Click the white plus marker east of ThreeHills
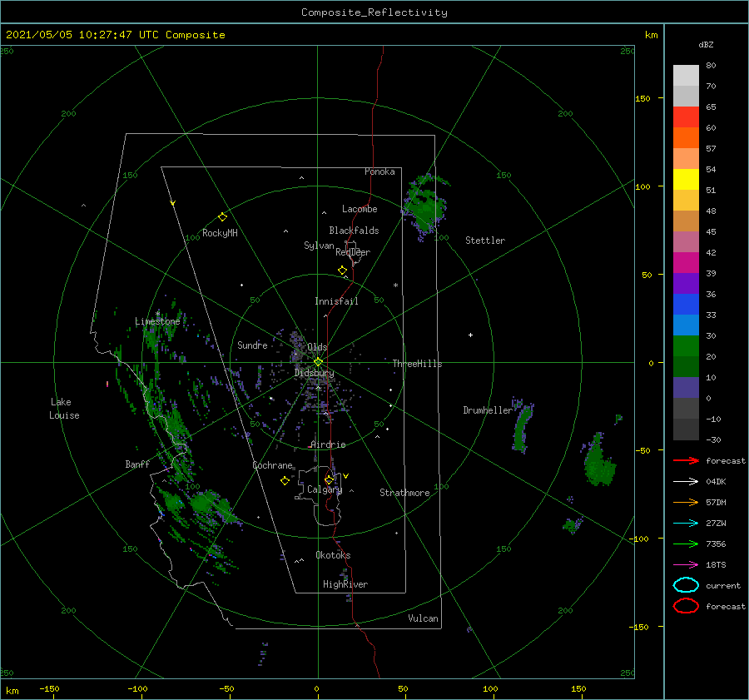Screen dimensions: 749x700 pyautogui.click(x=470, y=335)
